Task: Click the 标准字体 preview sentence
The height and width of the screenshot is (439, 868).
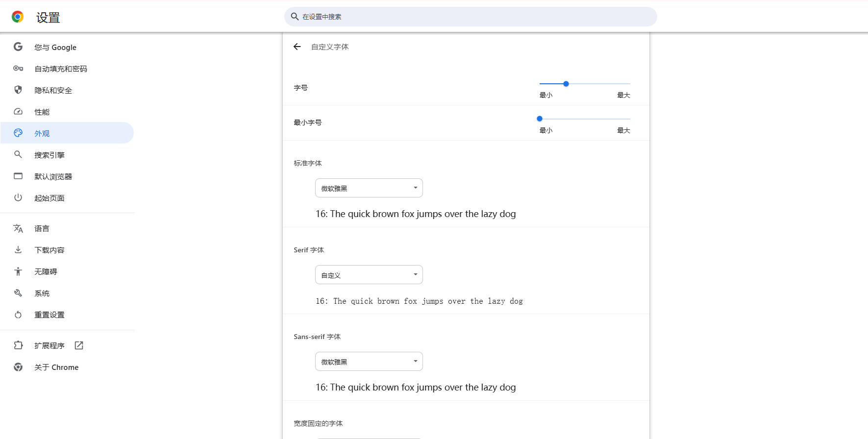Action: (416, 214)
